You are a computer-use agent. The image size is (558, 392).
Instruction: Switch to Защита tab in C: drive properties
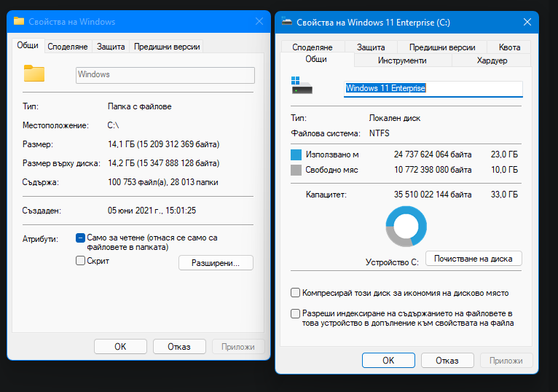[x=371, y=47]
